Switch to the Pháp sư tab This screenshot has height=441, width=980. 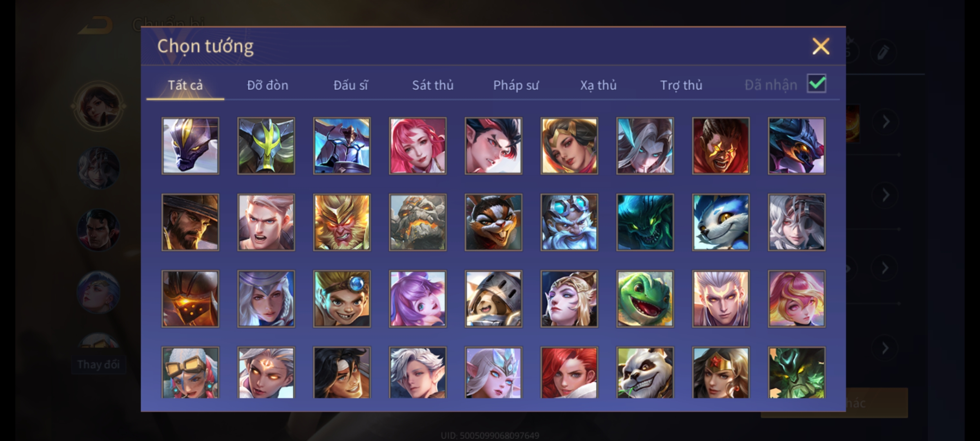pos(516,85)
